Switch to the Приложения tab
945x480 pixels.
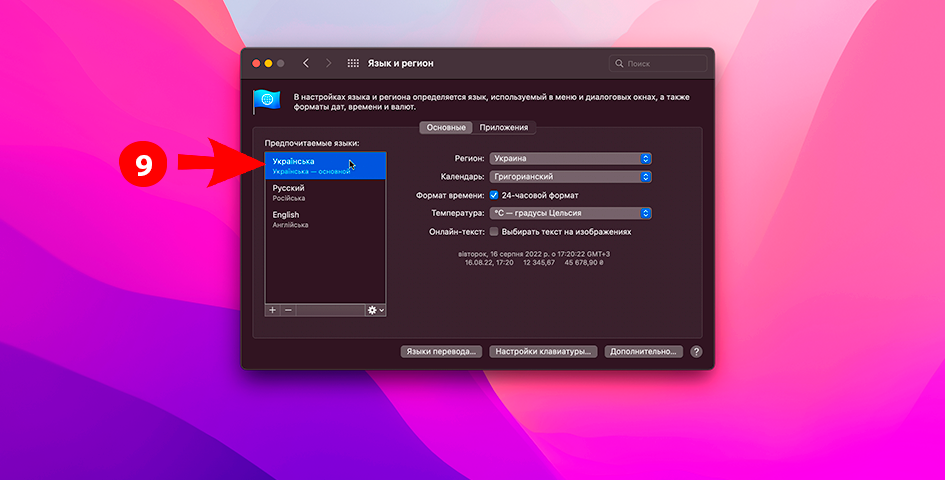point(504,128)
